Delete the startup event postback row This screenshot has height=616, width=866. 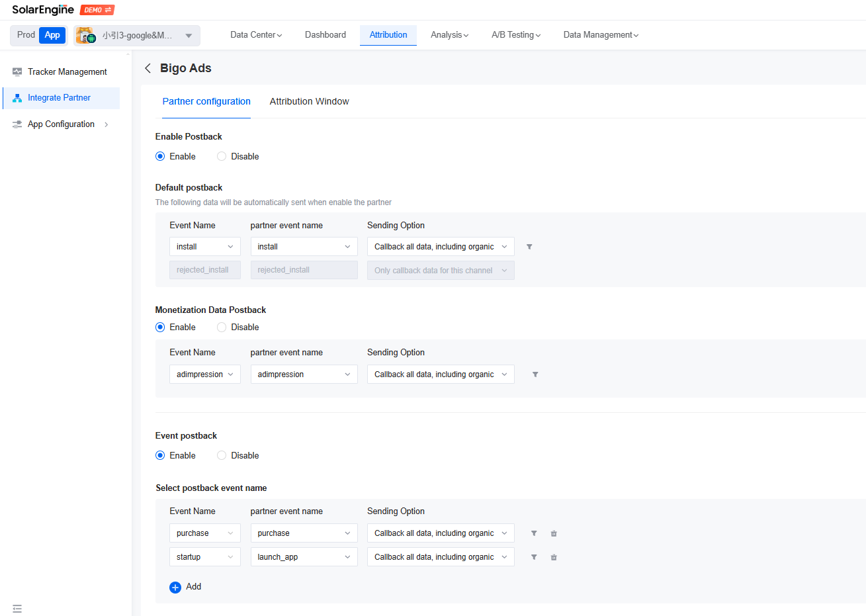(x=554, y=556)
